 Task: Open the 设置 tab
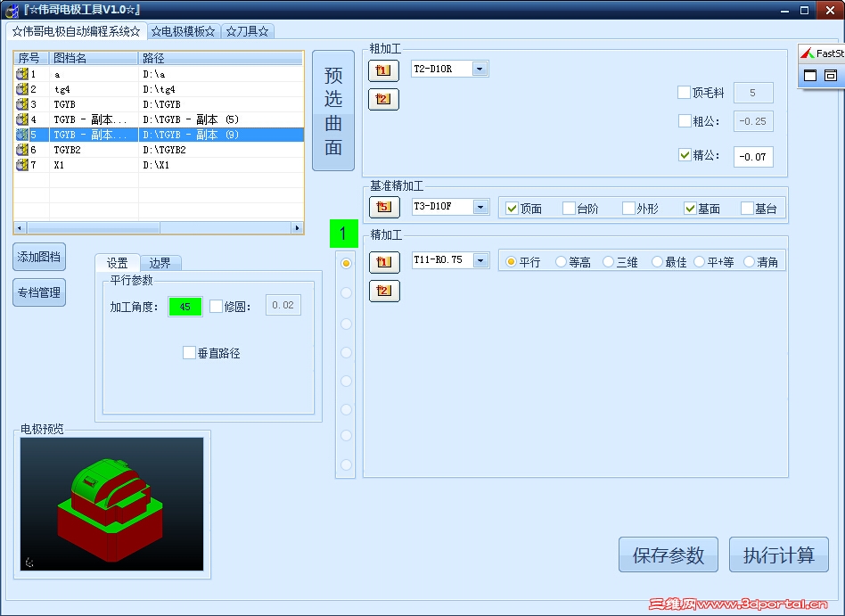click(117, 262)
